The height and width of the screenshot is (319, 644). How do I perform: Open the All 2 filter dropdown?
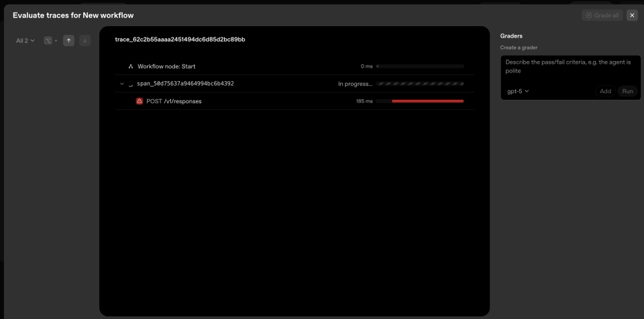25,41
